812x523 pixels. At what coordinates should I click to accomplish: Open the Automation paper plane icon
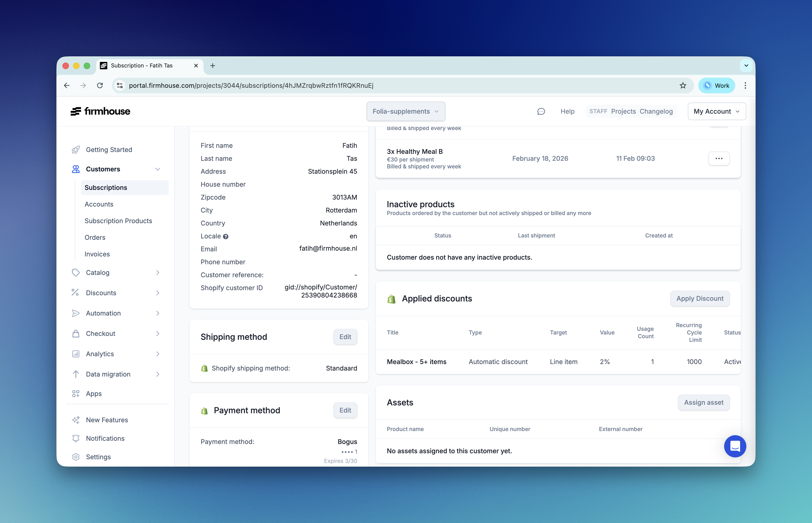pyautogui.click(x=76, y=313)
